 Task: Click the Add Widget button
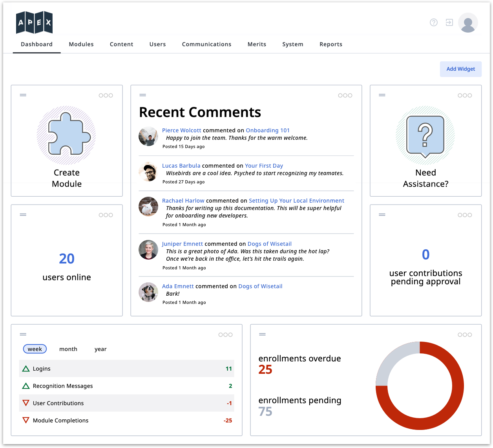point(460,69)
